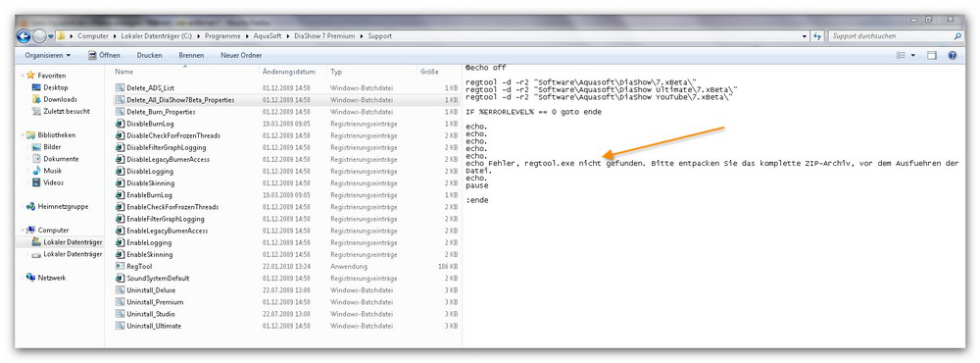This screenshot has height=363, width=980.
Task: Click the EnableLegacyBurnerAccess file icon
Action: pos(120,231)
